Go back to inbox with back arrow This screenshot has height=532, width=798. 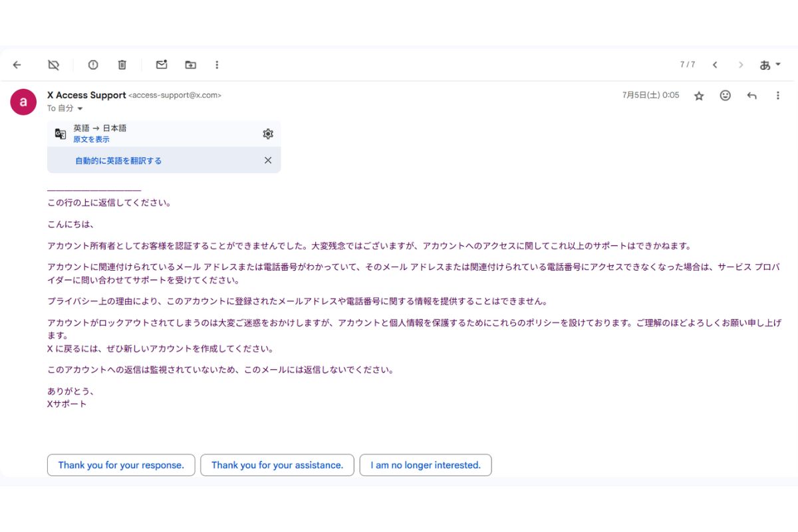click(17, 65)
